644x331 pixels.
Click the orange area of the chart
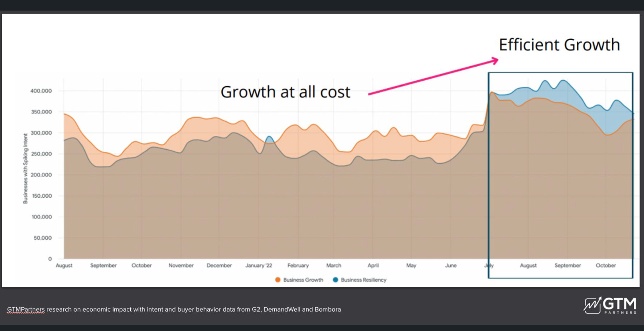(x=199, y=128)
